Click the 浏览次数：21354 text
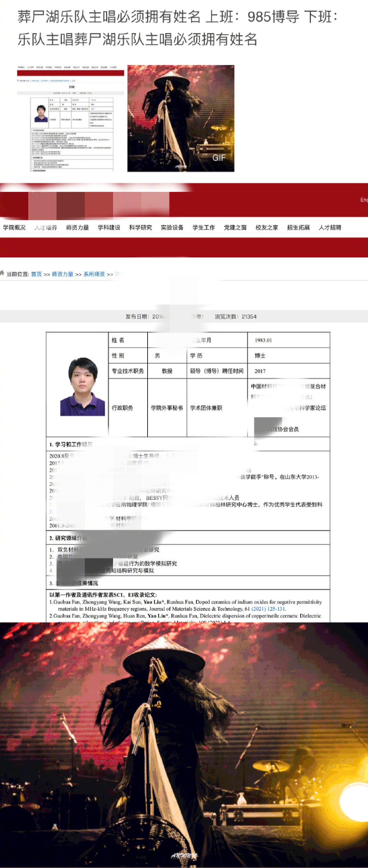This screenshot has height=868, width=368. click(236, 317)
